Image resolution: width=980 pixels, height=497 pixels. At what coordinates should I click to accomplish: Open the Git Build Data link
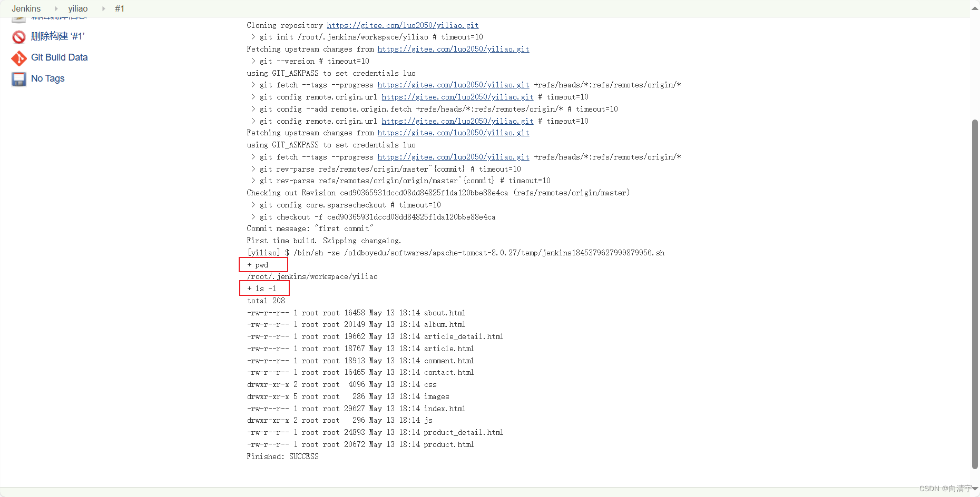point(60,57)
